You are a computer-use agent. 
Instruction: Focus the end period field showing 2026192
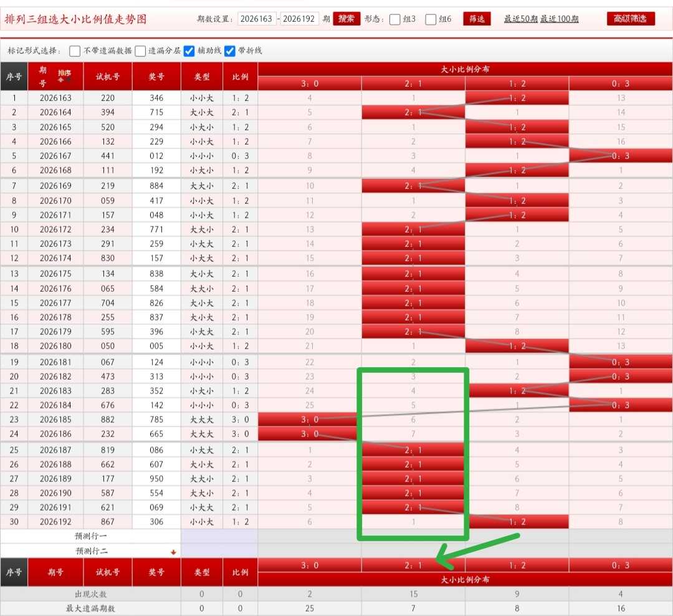[x=299, y=19]
